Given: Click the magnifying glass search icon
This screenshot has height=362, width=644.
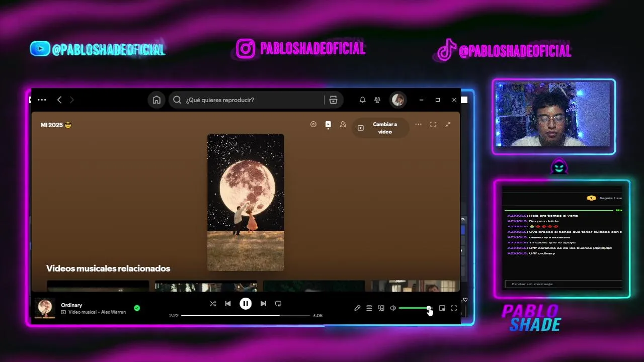Looking at the screenshot, I should tap(177, 100).
